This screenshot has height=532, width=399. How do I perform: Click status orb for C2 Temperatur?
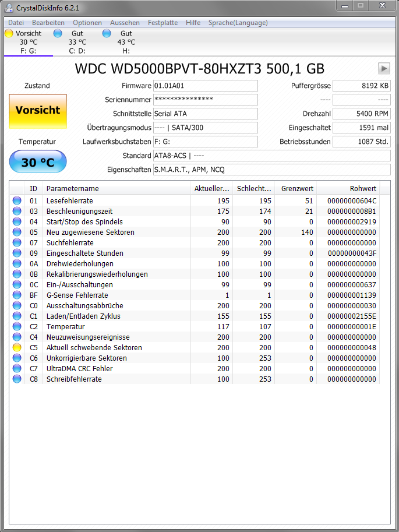[17, 327]
